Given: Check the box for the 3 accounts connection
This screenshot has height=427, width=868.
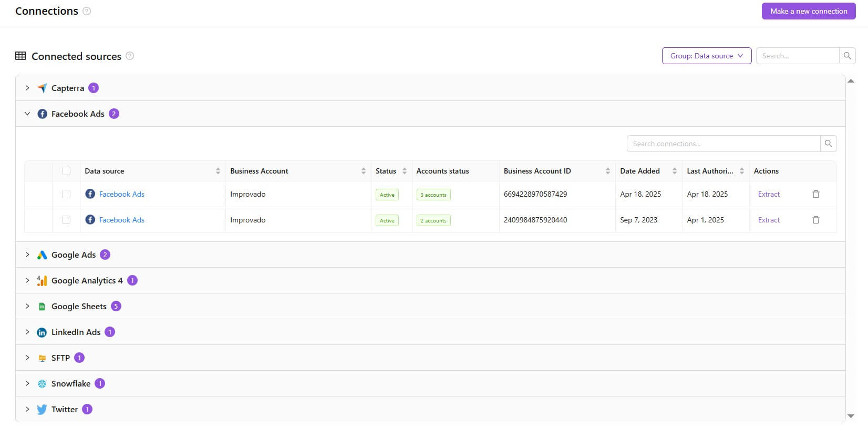Looking at the screenshot, I should click(66, 194).
